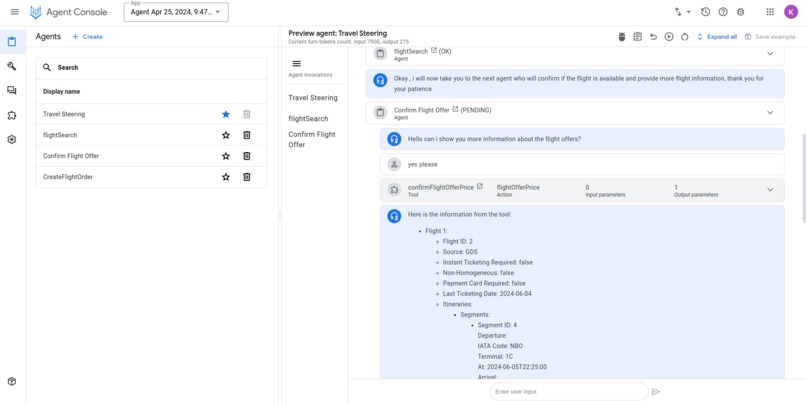Jump to flightSearch invocation
Viewport: 806px width, 404px height.
point(308,118)
